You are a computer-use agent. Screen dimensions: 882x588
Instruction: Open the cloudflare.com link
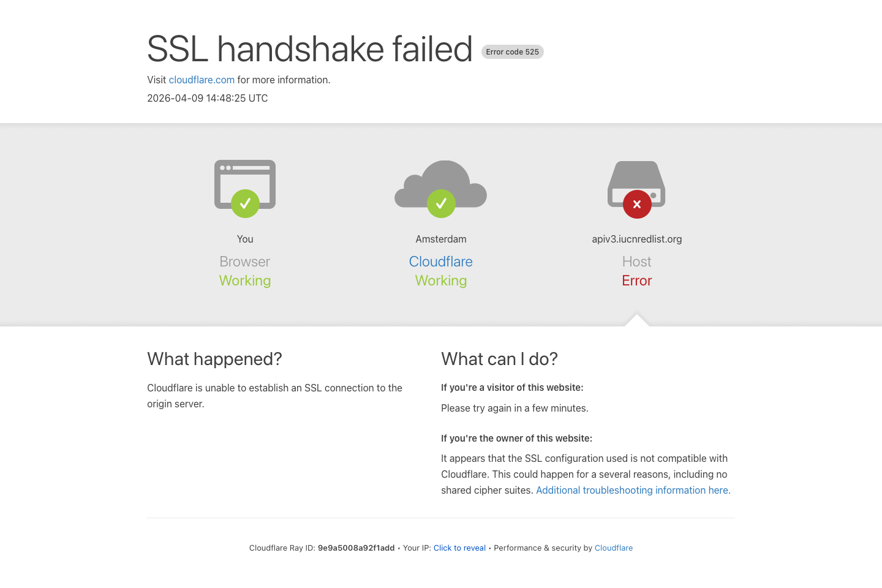tap(202, 80)
